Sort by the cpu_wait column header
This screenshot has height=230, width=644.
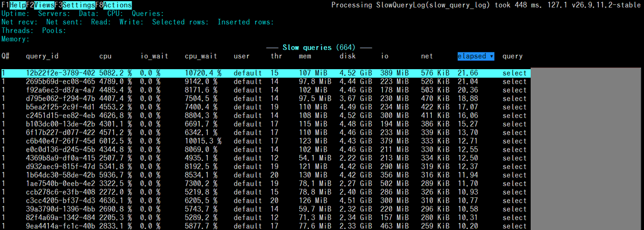tap(201, 56)
